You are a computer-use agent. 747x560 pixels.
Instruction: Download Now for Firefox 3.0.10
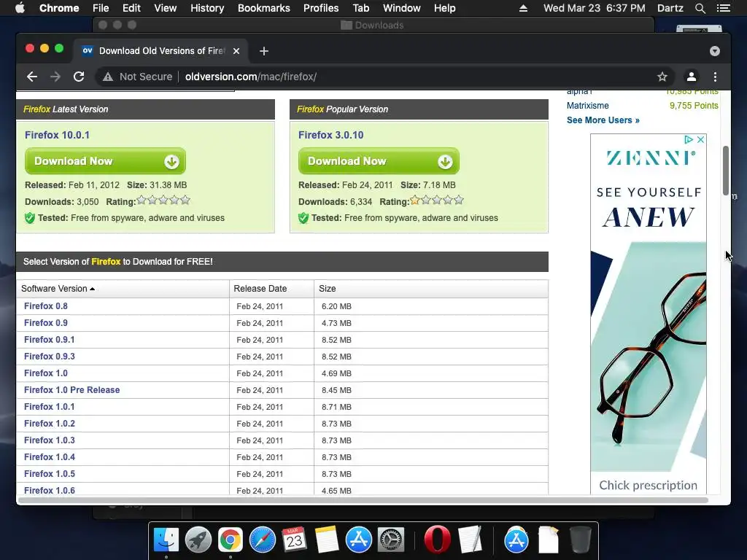pos(379,161)
